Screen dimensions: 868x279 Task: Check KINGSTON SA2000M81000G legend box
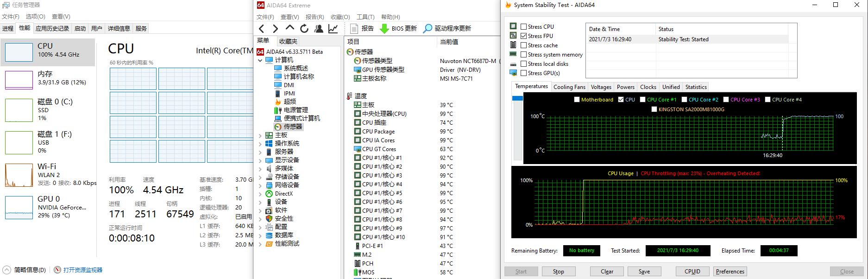[x=654, y=109]
